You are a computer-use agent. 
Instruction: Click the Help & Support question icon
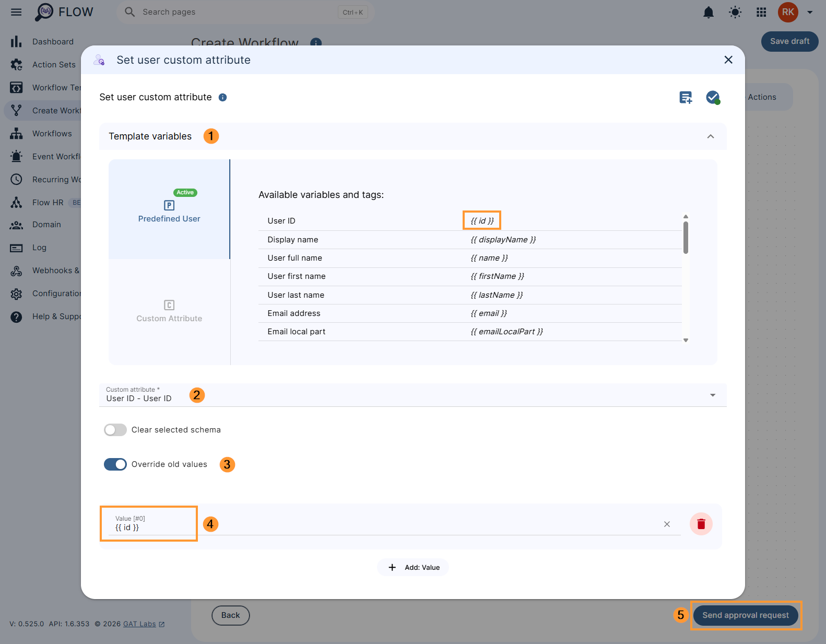[x=16, y=317]
